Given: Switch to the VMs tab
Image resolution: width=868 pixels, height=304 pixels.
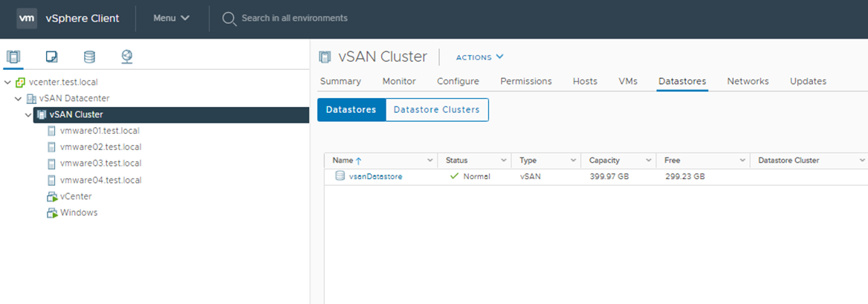Looking at the screenshot, I should [x=628, y=82].
